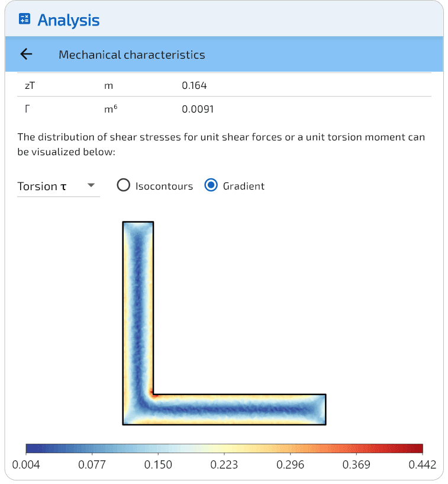Click the Analysis calculator icon
This screenshot has height=484, width=448.
(24, 20)
